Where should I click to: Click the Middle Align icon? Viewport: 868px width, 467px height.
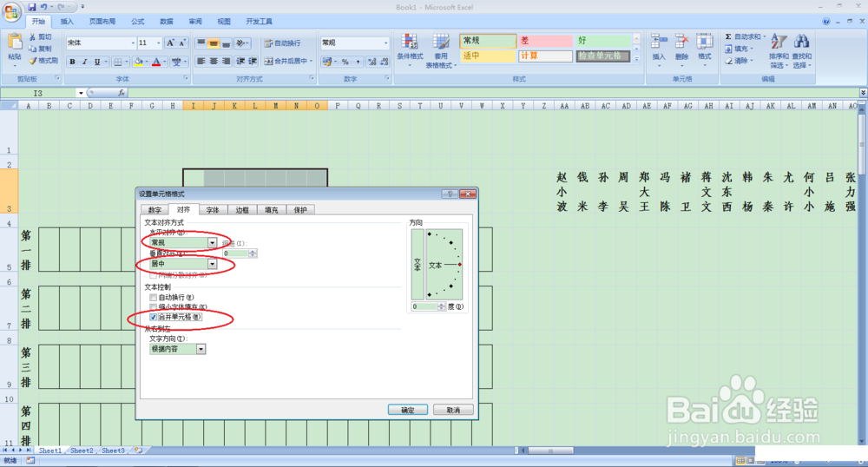click(214, 43)
